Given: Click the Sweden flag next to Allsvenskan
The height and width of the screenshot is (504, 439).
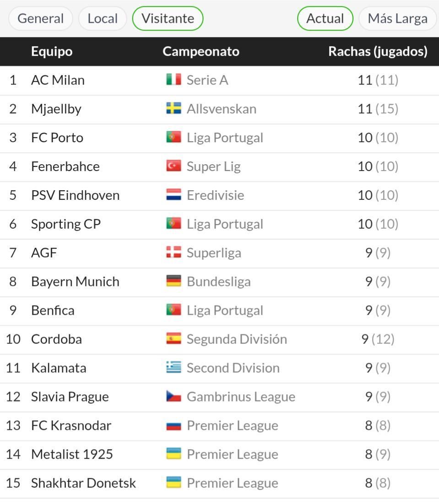Looking at the screenshot, I should click(x=173, y=109).
